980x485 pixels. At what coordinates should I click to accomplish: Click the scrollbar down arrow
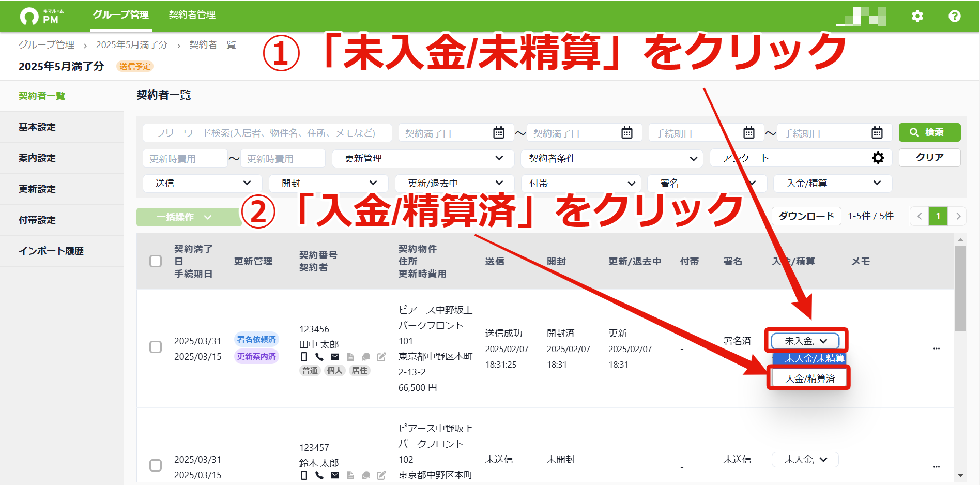point(960,475)
